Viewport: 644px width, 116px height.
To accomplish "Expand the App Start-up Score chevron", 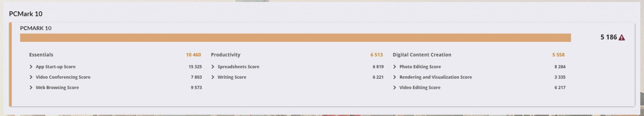I will 31,67.
